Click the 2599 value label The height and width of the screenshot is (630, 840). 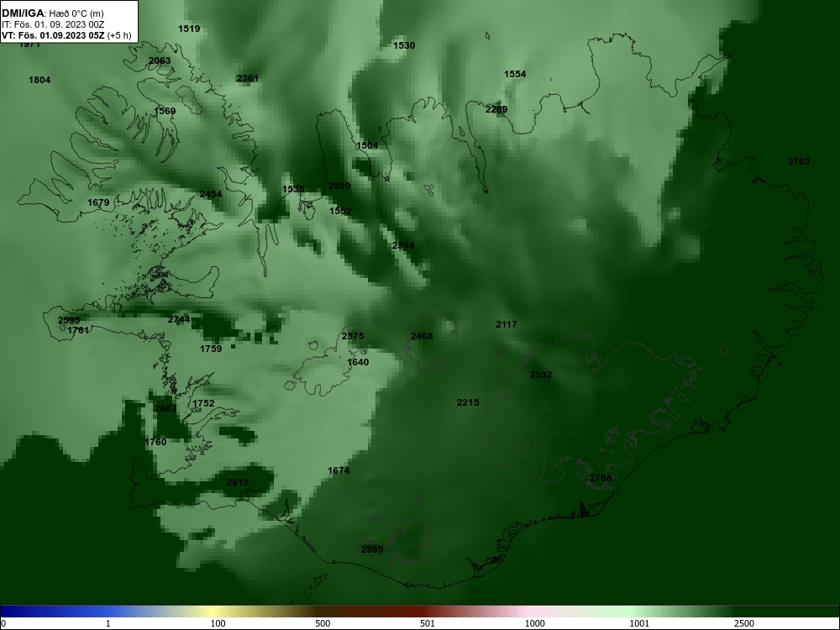[339, 186]
